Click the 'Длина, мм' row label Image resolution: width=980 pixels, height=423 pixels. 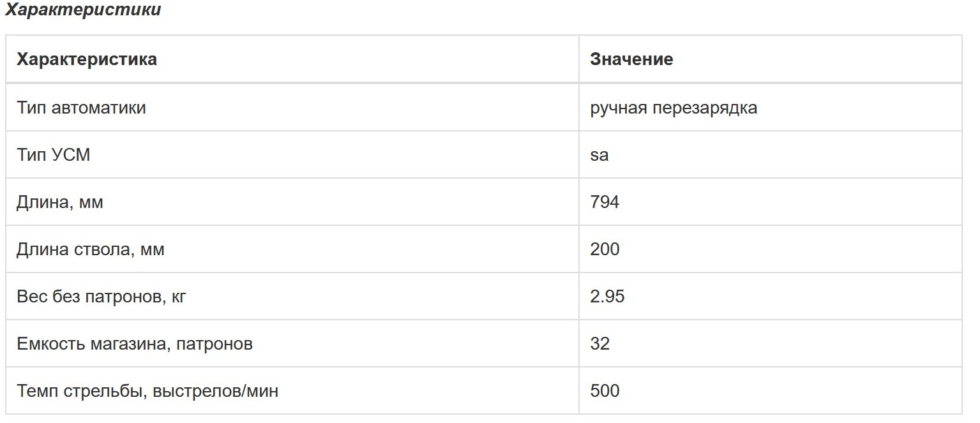click(x=60, y=202)
